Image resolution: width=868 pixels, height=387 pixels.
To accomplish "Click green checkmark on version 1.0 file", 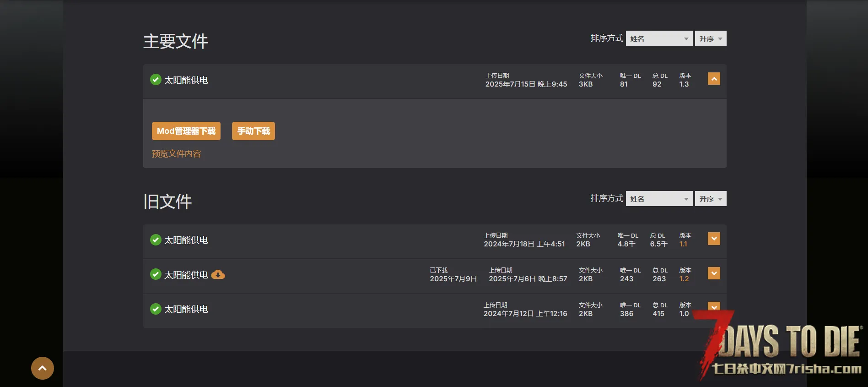I will 156,309.
